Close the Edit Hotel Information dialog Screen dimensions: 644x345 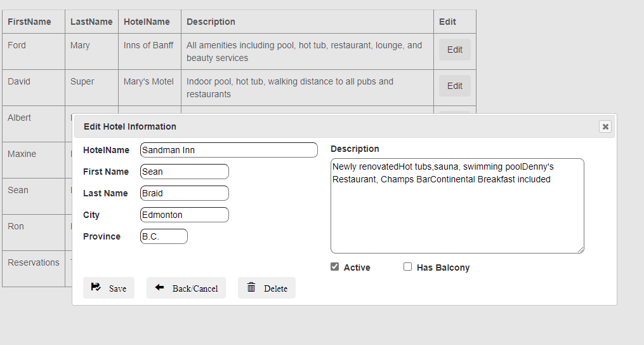(605, 126)
